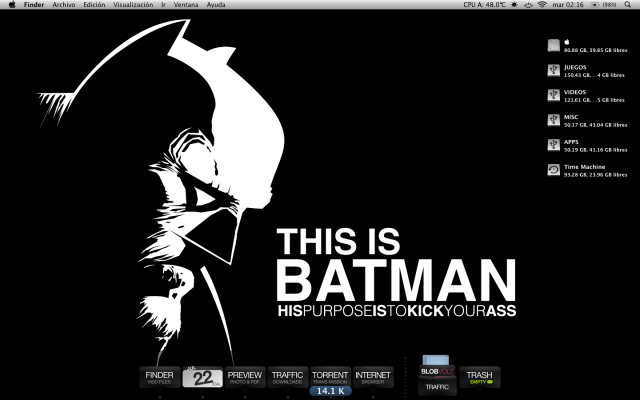Viewport: 640px width, 400px height.
Task: Click the Time Machine label text
Action: [x=584, y=167]
